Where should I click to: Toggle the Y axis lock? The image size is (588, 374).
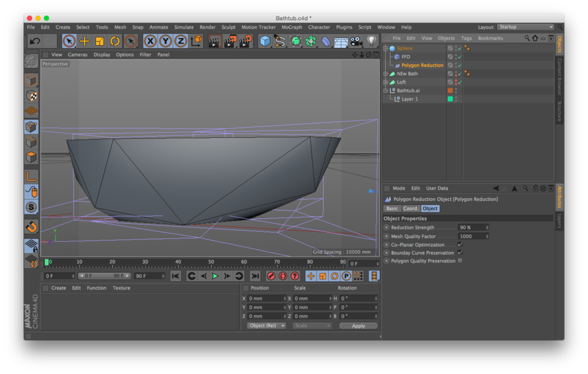click(x=166, y=41)
